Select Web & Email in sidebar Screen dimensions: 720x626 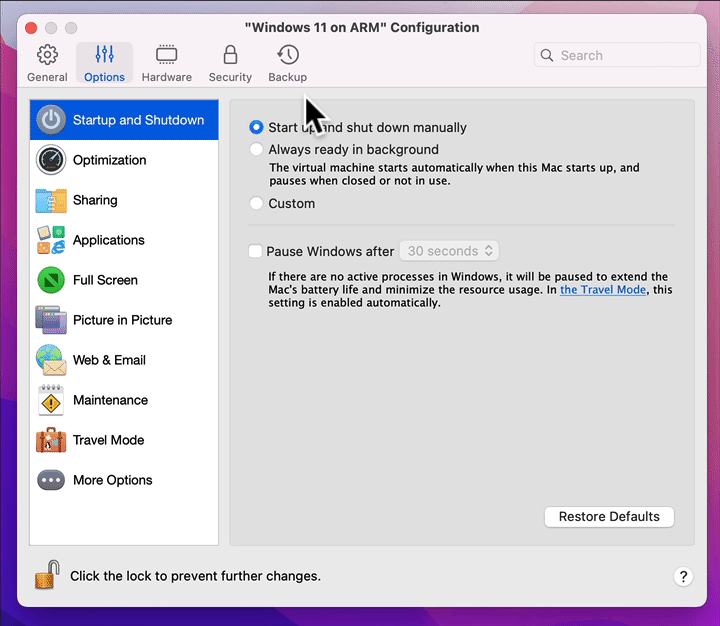[x=124, y=360]
